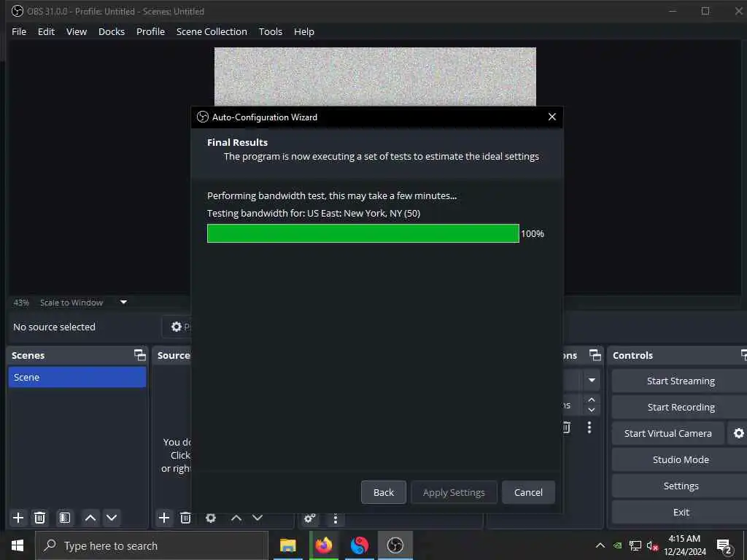
Task: Open the View menu
Action: (x=76, y=31)
